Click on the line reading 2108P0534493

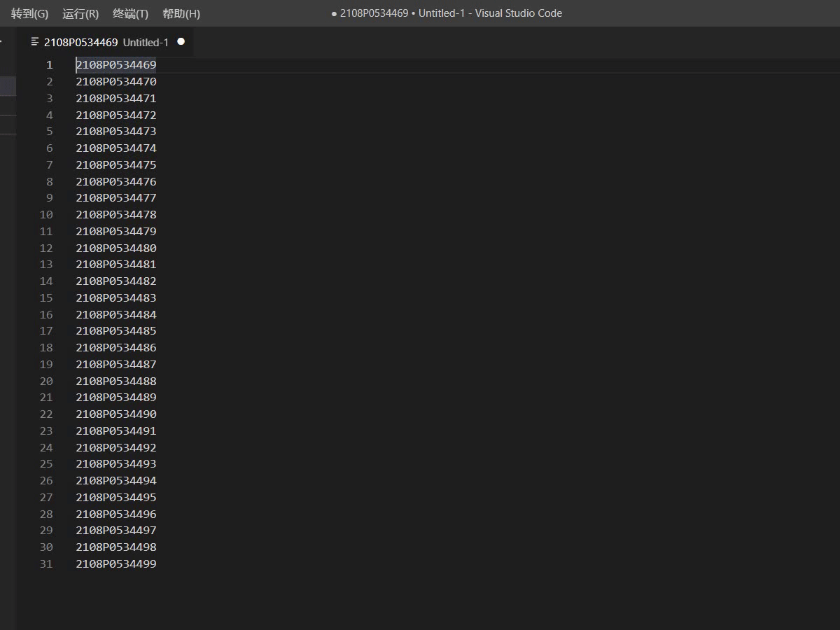116,464
